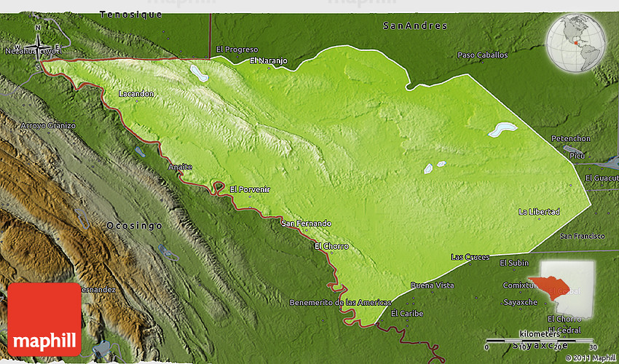Select the Tenosique label at top
This screenshot has width=619, height=364.
tap(131, 14)
